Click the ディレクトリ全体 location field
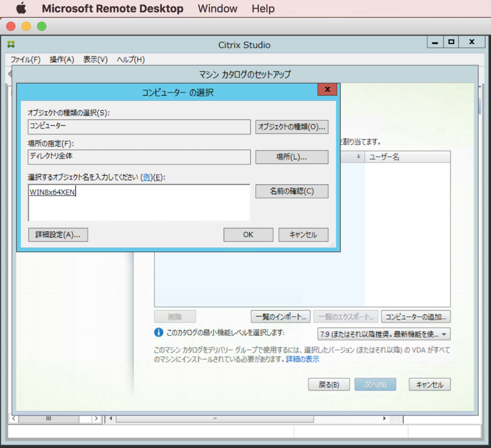Viewport: 491px width, 448px height. point(140,157)
